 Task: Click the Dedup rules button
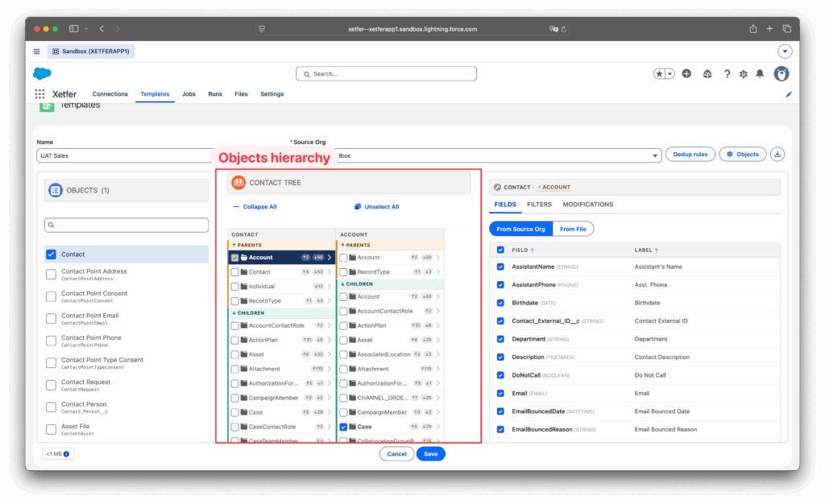click(x=690, y=155)
